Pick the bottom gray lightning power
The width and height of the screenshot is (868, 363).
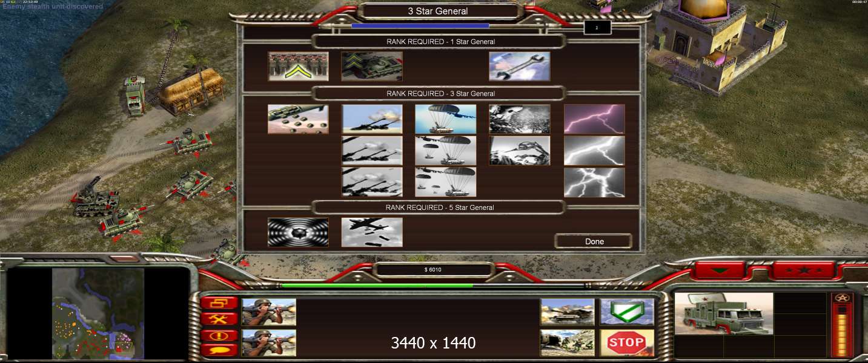point(594,182)
